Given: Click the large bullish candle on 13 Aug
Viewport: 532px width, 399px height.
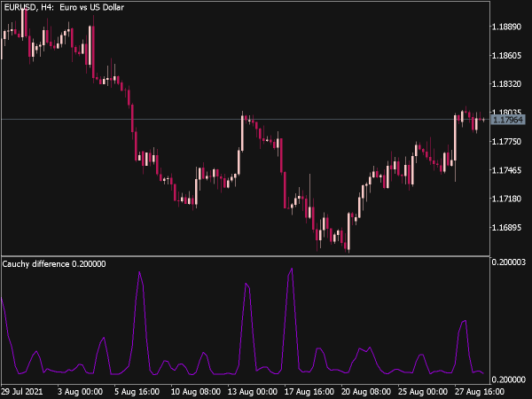Looking at the screenshot, I should click(x=242, y=133).
